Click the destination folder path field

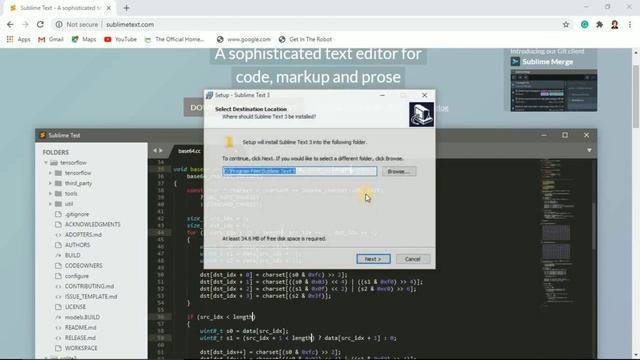300,171
